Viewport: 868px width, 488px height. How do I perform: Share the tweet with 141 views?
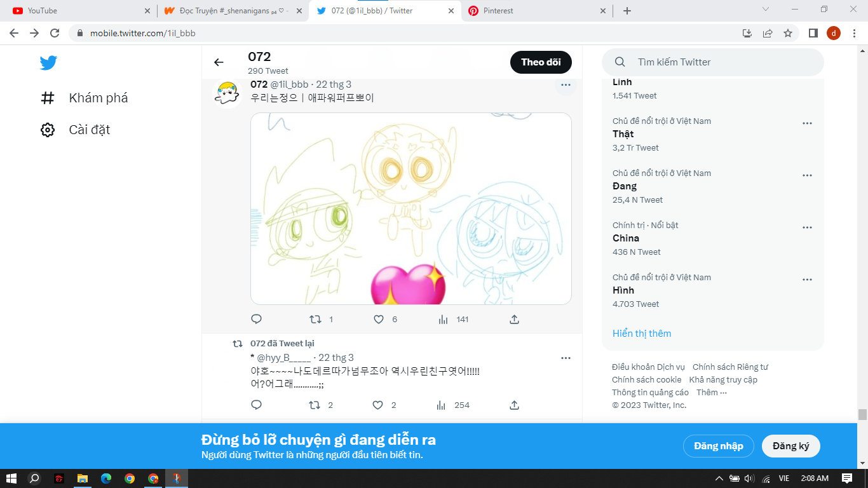point(515,319)
